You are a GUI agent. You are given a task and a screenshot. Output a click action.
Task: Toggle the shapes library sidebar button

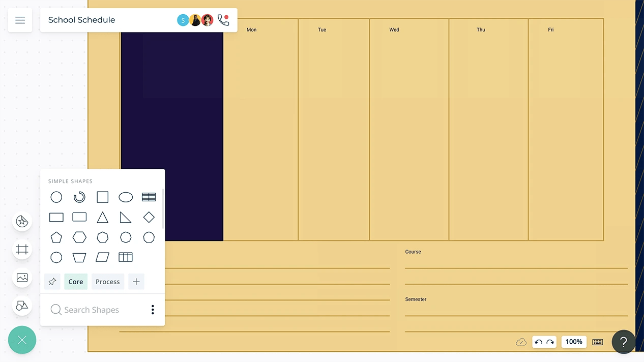click(x=22, y=306)
